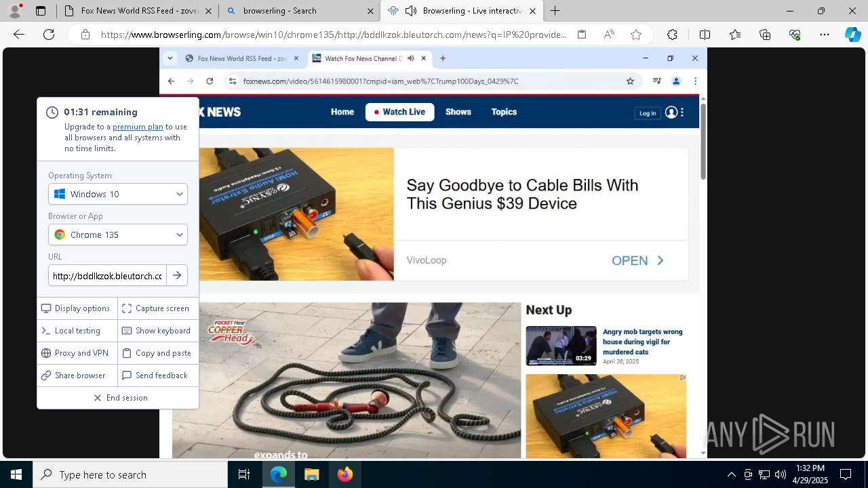Click the Browserling URL input field

pos(107,276)
